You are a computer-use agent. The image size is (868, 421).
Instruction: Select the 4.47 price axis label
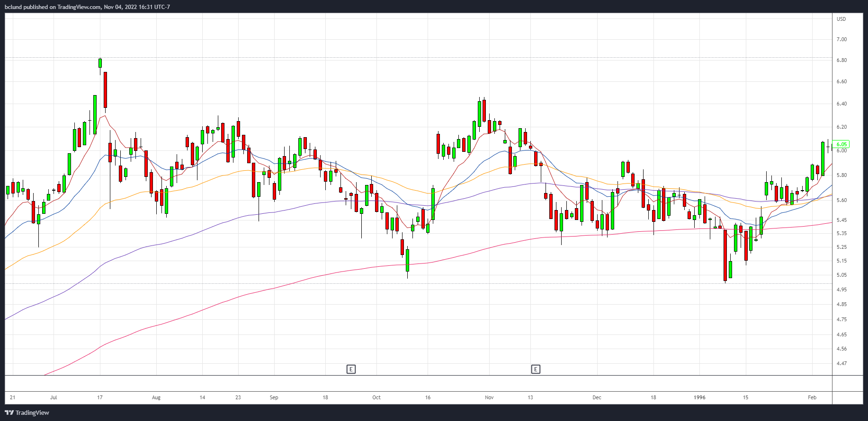[841, 363]
